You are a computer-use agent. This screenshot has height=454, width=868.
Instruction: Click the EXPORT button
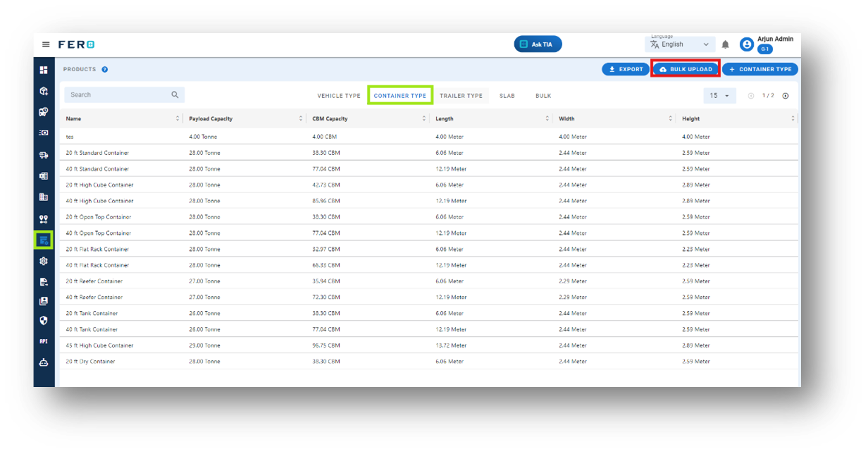(x=626, y=69)
